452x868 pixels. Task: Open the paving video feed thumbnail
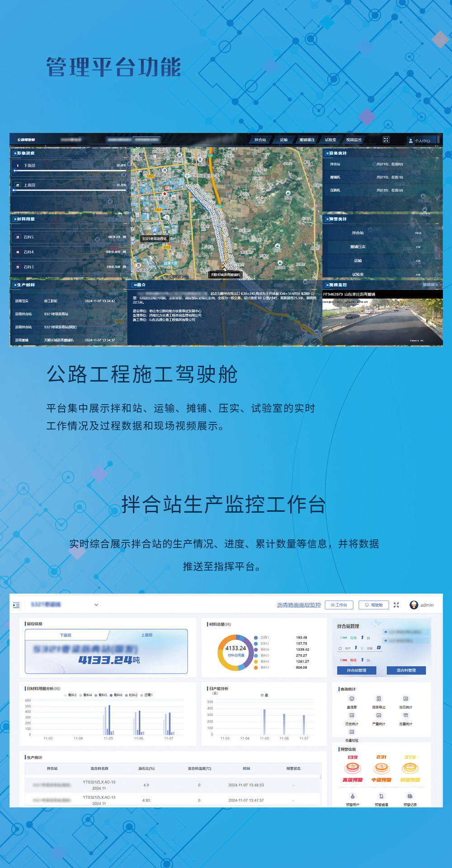(382, 322)
